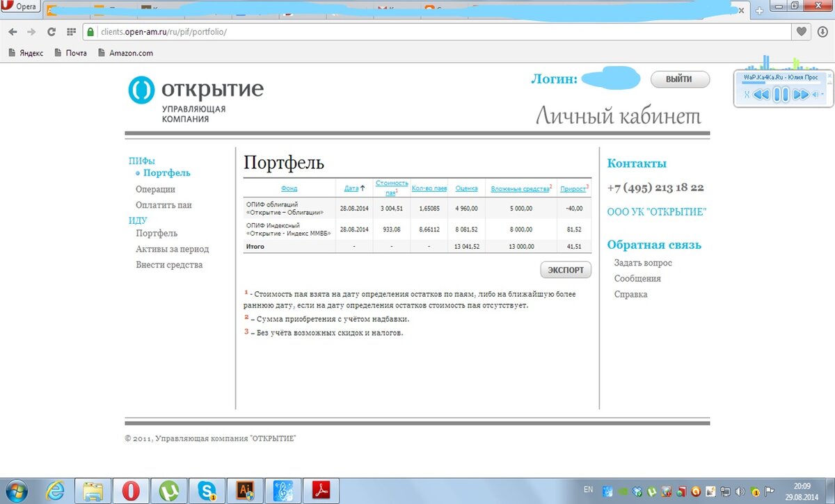Reload the portfolio page
Image resolution: width=835 pixels, height=504 pixels.
(x=51, y=32)
